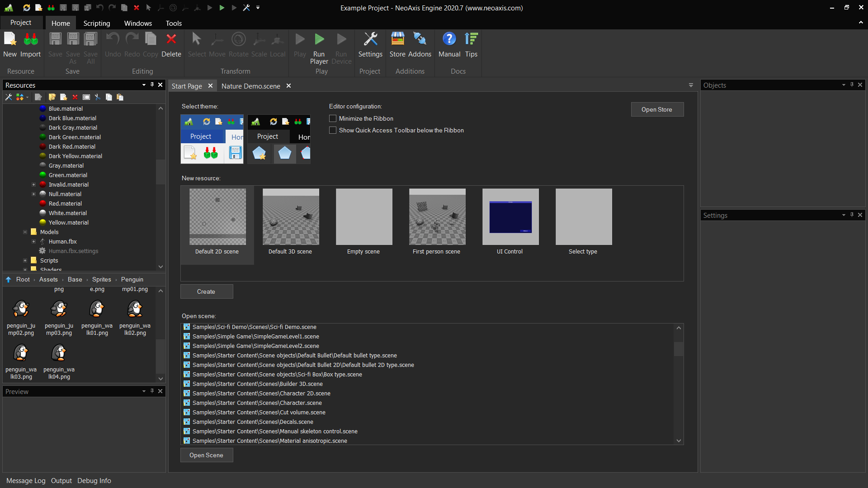Collapse the Models folder in Resources tree
Image resolution: width=868 pixels, height=488 pixels.
25,232
